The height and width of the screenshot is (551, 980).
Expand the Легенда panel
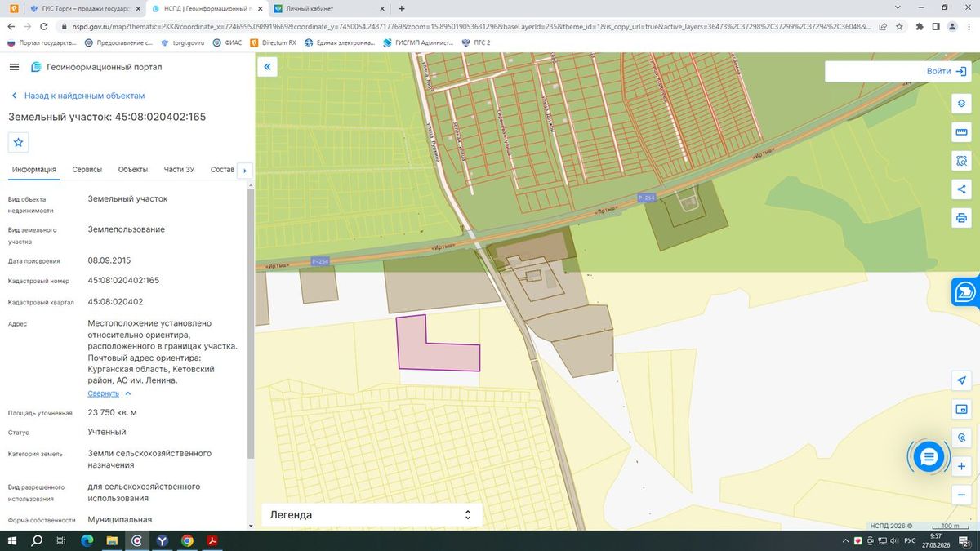372,515
